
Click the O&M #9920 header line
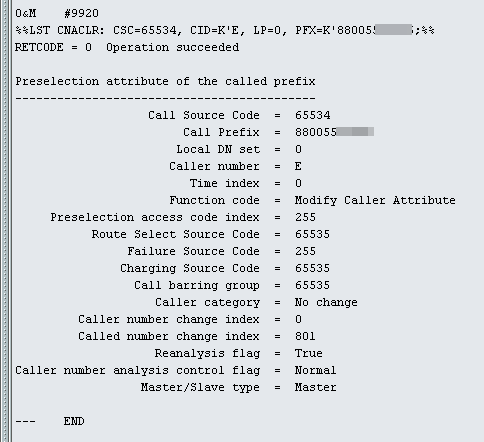57,13
